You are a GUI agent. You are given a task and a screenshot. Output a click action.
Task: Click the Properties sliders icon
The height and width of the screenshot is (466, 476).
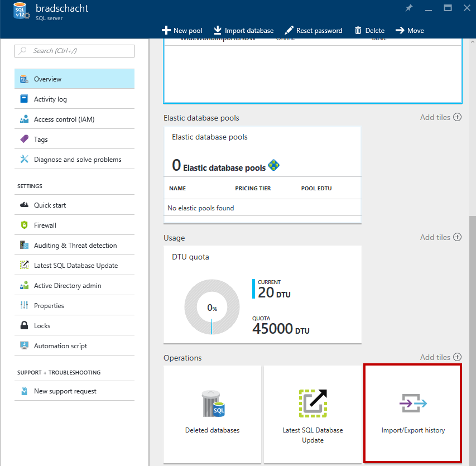tap(24, 305)
